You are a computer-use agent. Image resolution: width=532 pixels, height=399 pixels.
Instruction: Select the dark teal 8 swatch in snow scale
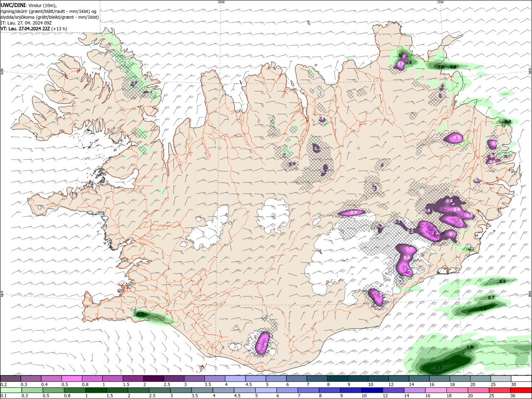pos(337,379)
